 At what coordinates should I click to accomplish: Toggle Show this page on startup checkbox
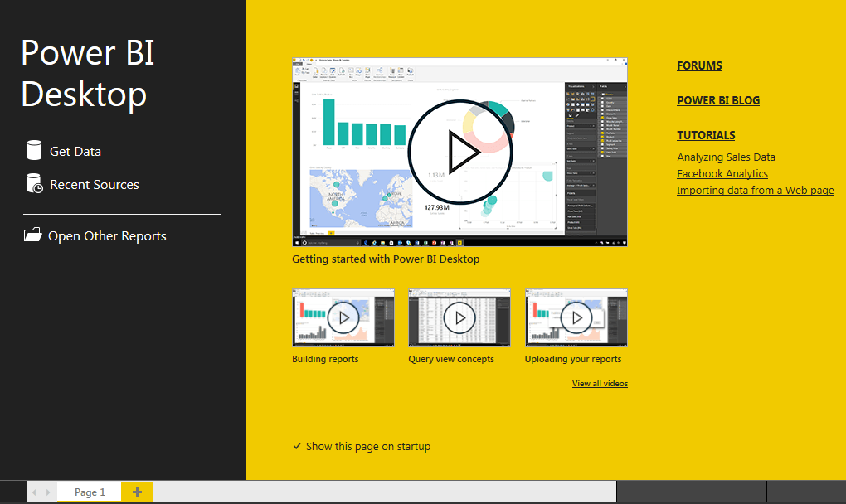pyautogui.click(x=297, y=446)
